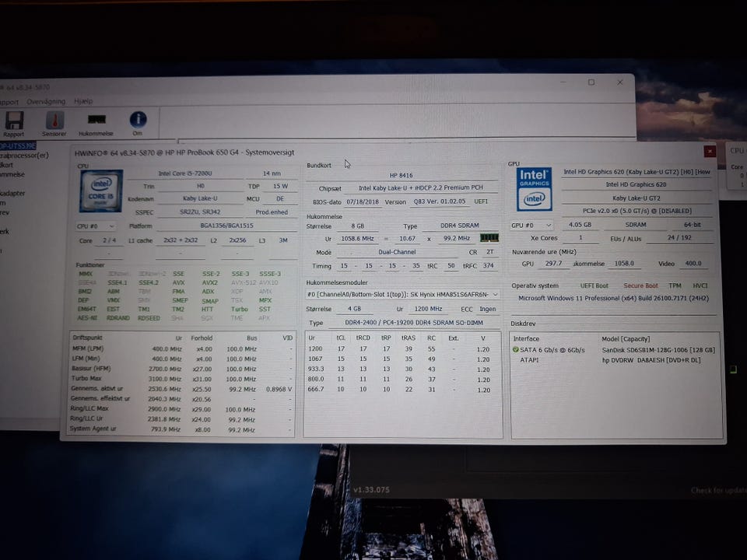Viewport: 747px width, 560px height.
Task: Click the BIOS date 07/18/2018 field
Action: click(363, 201)
